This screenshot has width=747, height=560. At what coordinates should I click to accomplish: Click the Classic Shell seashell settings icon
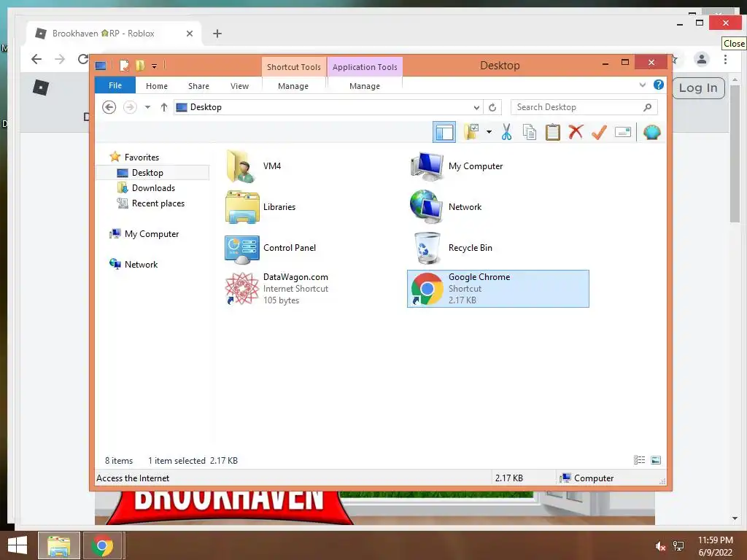[651, 132]
